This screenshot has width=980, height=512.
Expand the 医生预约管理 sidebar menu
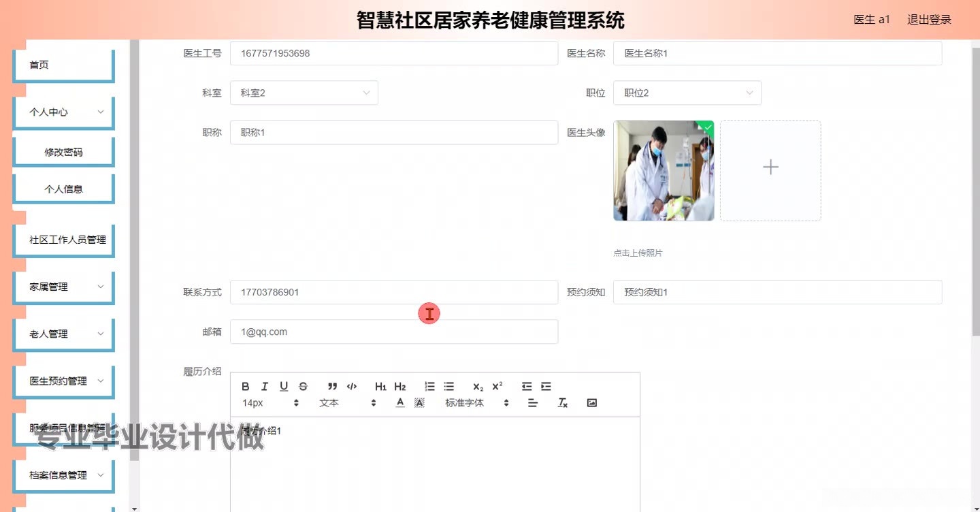point(63,381)
